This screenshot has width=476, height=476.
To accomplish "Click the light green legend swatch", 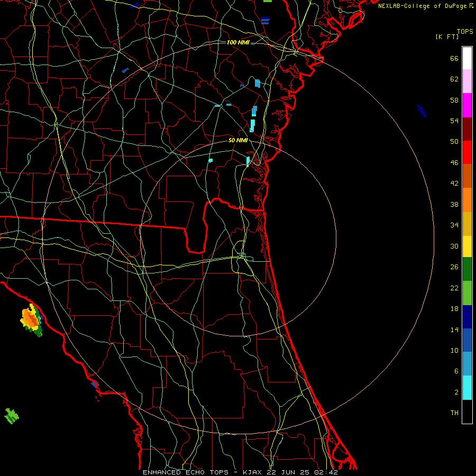I will (467, 293).
